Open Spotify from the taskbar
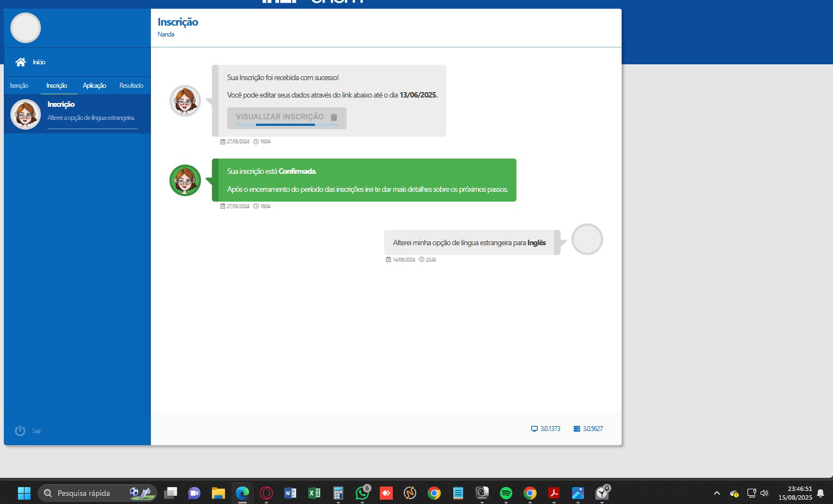 (506, 493)
